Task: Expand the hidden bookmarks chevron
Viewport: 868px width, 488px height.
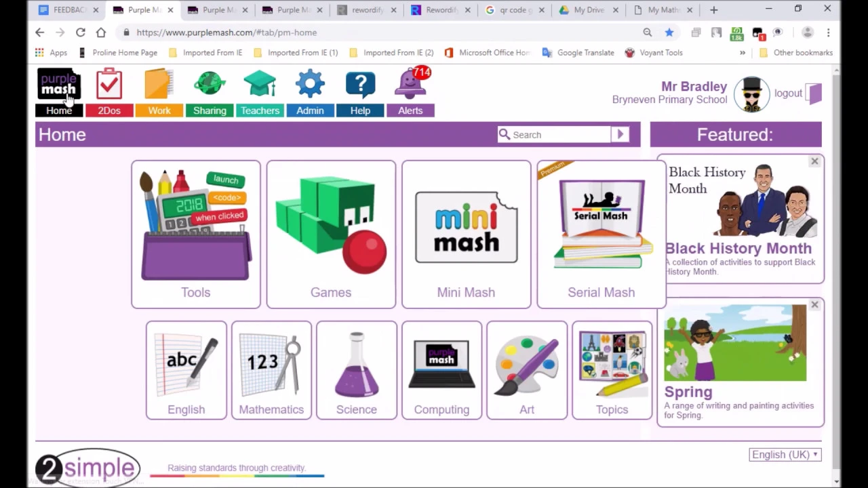Action: 743,52
